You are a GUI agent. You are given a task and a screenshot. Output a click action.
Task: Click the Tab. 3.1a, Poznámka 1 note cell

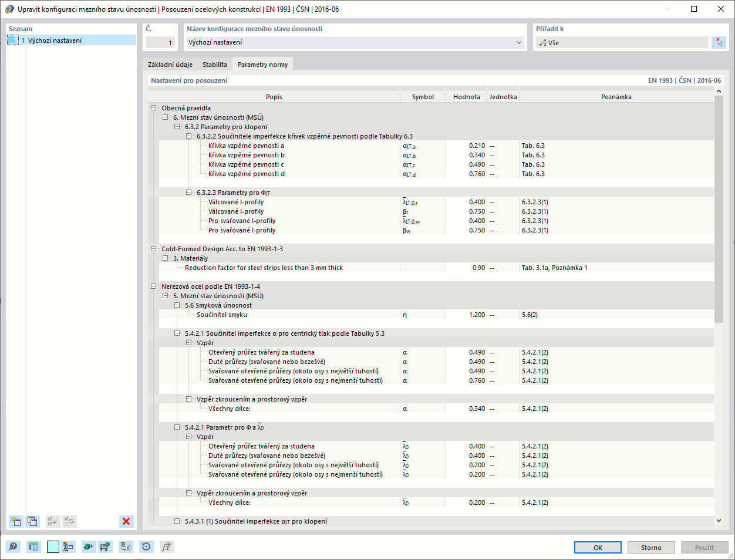coord(554,268)
